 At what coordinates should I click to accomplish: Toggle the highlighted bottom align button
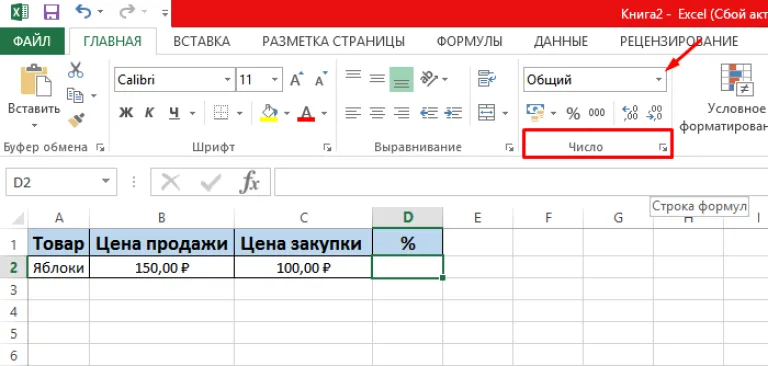tap(402, 79)
